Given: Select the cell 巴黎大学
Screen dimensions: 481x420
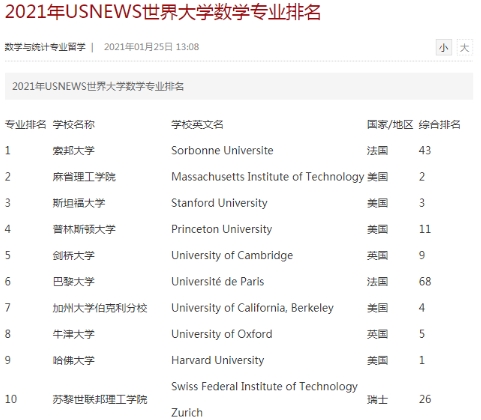Looking at the screenshot, I should (x=74, y=282).
